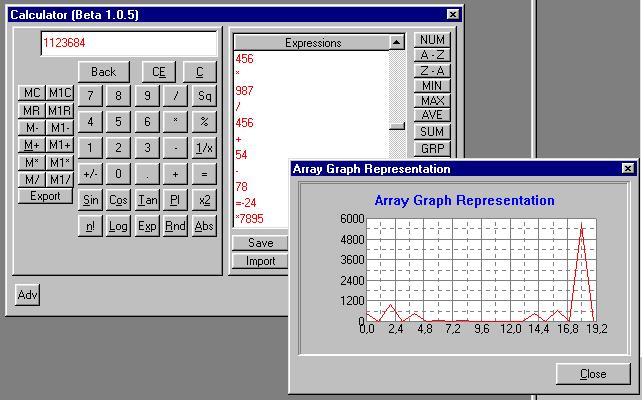The height and width of the screenshot is (400, 642).
Task: Click the digit 2 button
Action: (x=118, y=148)
